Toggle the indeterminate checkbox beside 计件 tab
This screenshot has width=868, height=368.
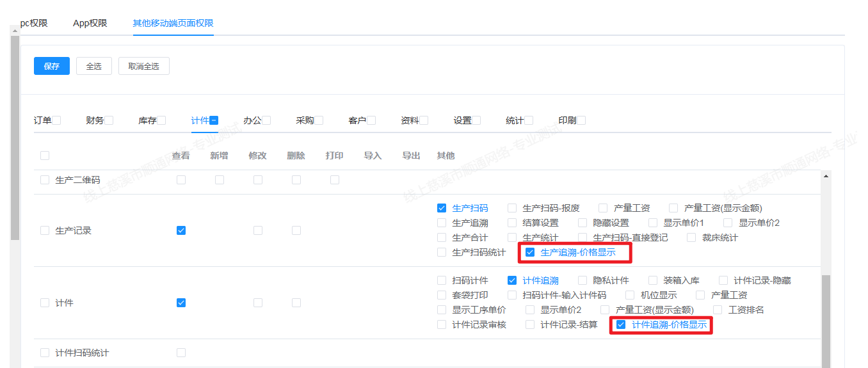(x=214, y=120)
